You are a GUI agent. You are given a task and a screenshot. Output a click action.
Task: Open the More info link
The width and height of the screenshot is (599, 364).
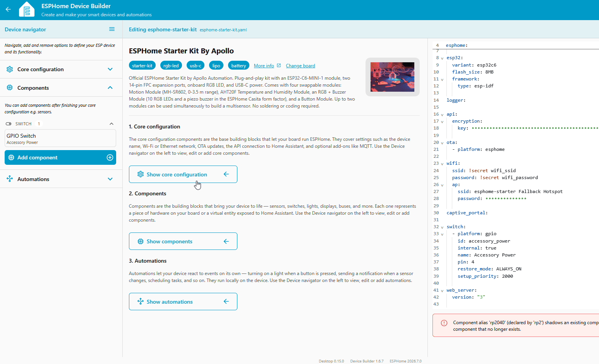tap(264, 66)
